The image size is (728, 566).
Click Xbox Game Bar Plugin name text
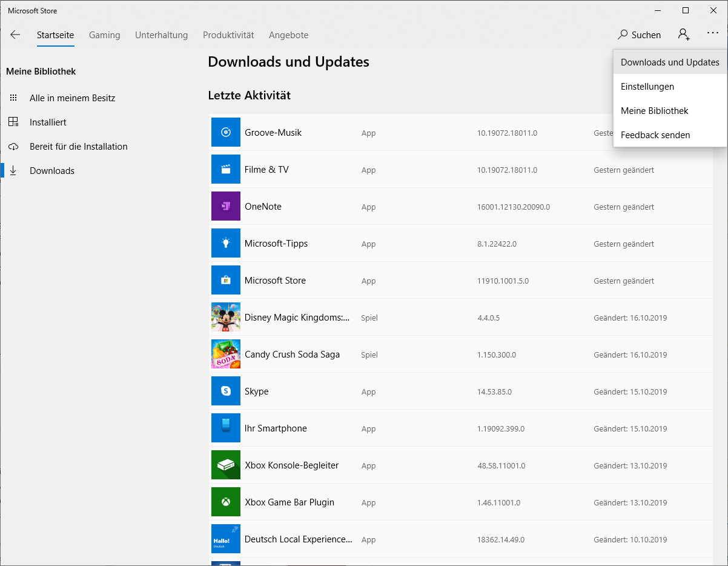click(x=290, y=502)
